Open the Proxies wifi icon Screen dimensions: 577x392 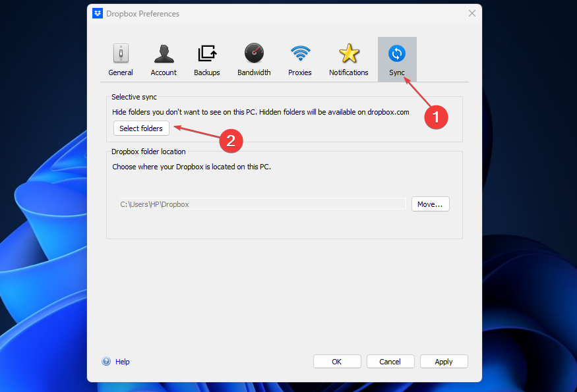(x=300, y=53)
